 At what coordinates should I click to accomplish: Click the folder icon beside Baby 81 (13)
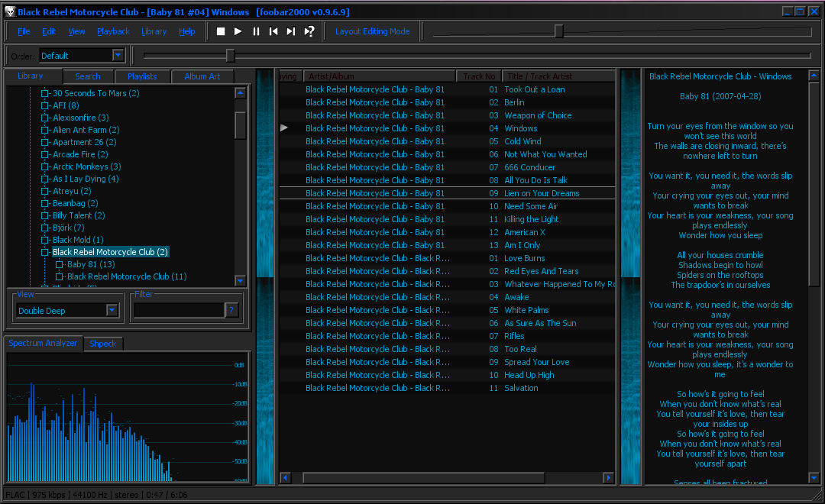pos(59,265)
